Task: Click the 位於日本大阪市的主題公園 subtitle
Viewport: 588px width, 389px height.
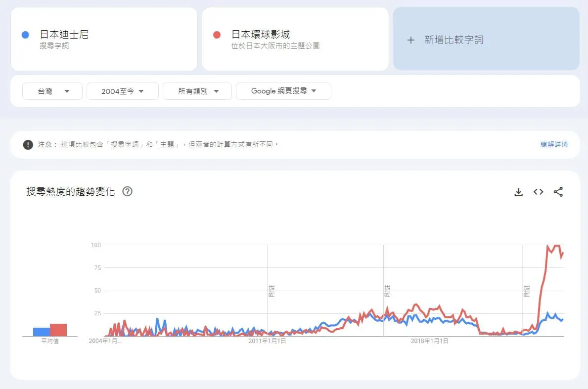Action: (x=275, y=45)
